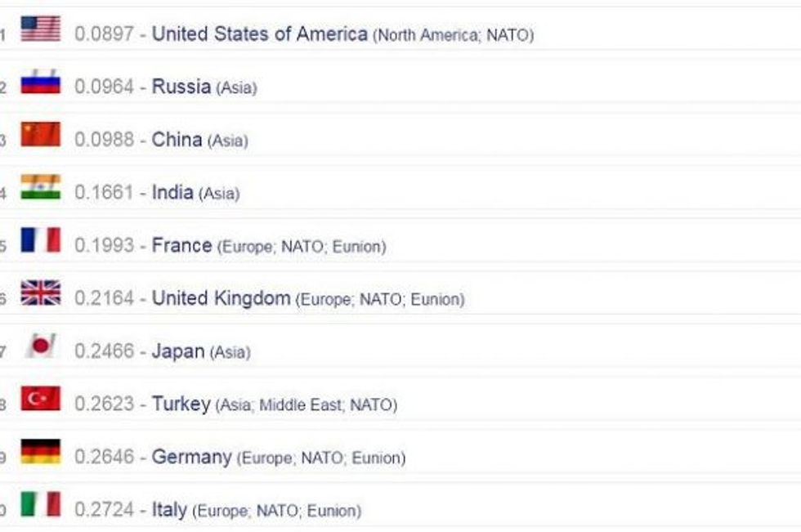Open the France country link

pos(181,245)
